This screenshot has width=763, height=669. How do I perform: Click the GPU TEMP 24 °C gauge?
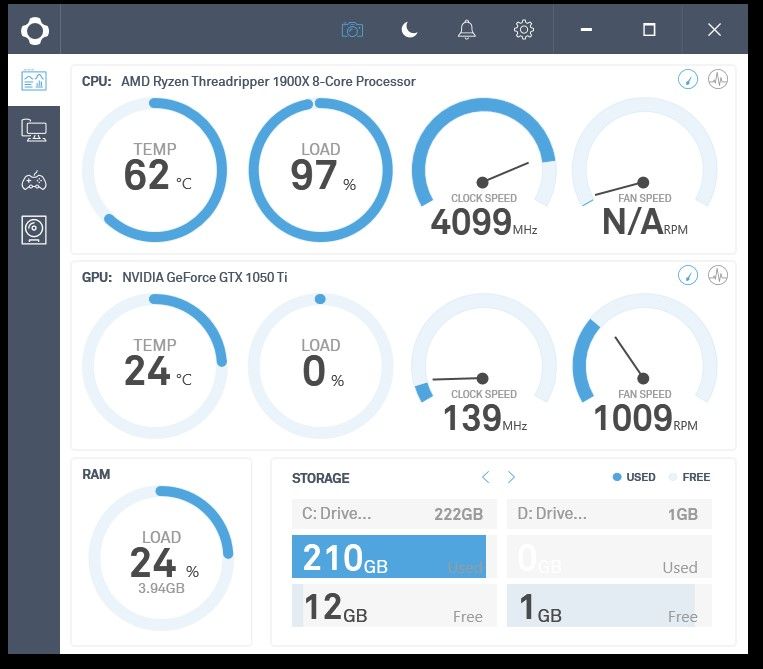[x=155, y=366]
